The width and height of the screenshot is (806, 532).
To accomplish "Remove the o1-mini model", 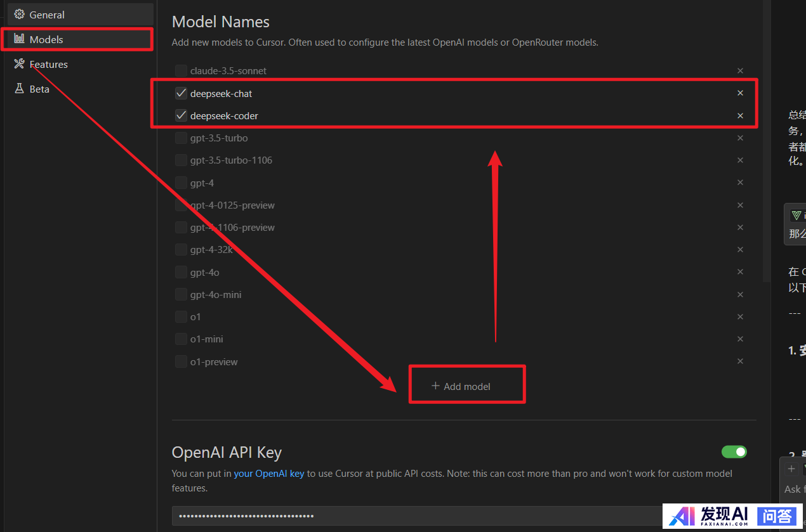I will click(x=740, y=339).
